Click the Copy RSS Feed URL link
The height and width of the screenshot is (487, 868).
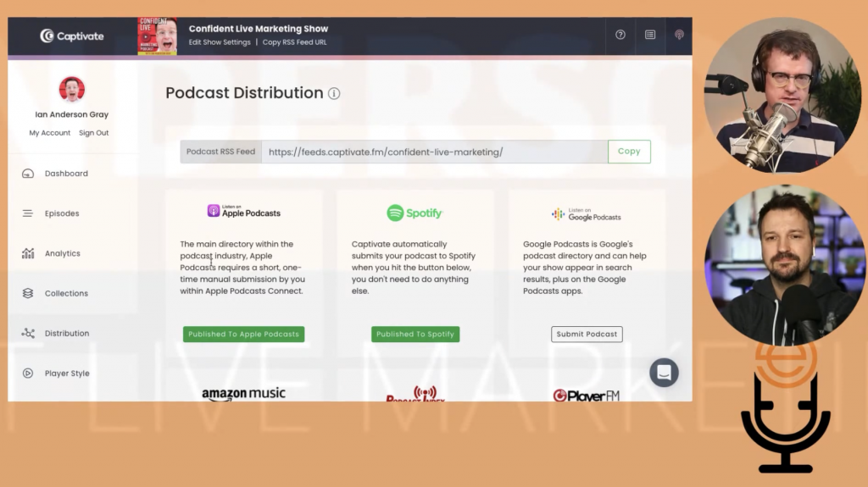point(294,42)
